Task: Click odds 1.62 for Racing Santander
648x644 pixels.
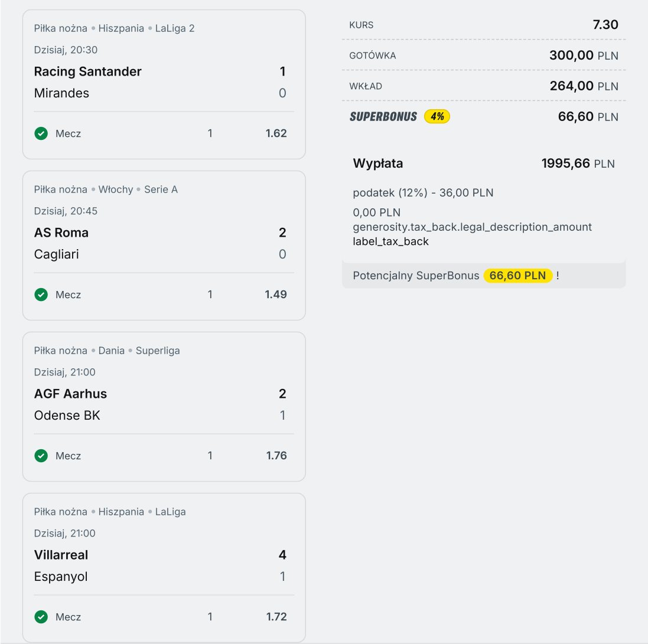Action: coord(276,133)
